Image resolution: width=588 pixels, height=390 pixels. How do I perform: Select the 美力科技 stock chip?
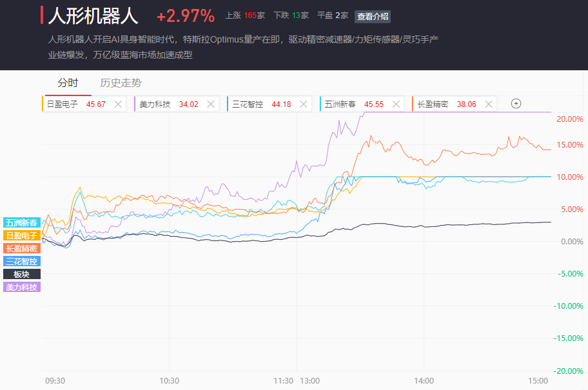[x=164, y=104]
